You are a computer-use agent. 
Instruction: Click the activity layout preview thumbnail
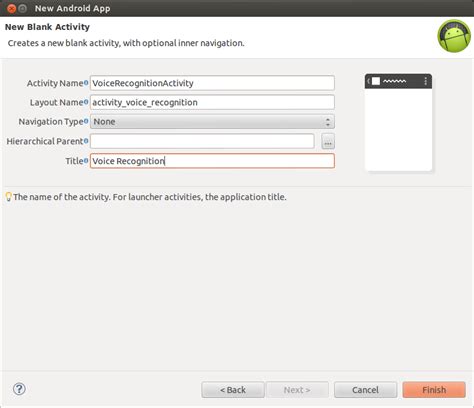398,122
